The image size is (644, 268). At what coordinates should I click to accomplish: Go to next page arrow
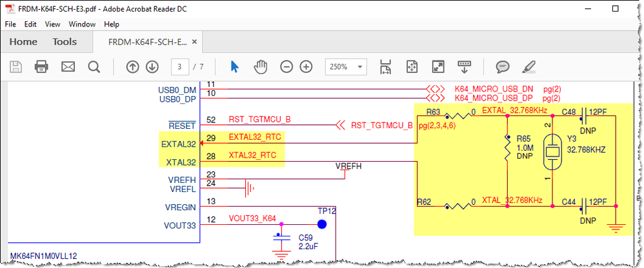152,66
